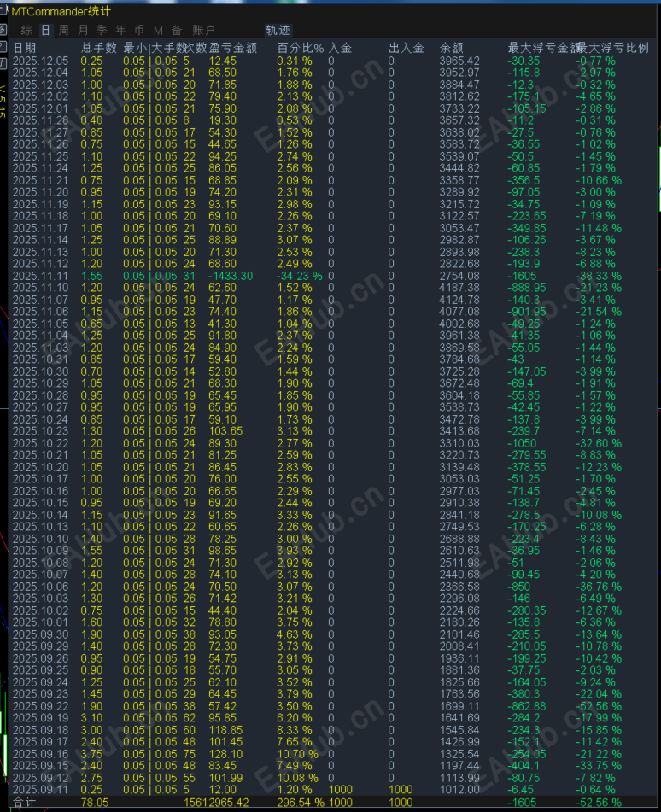Click the 4187.38 balance value

pyautogui.click(x=459, y=288)
